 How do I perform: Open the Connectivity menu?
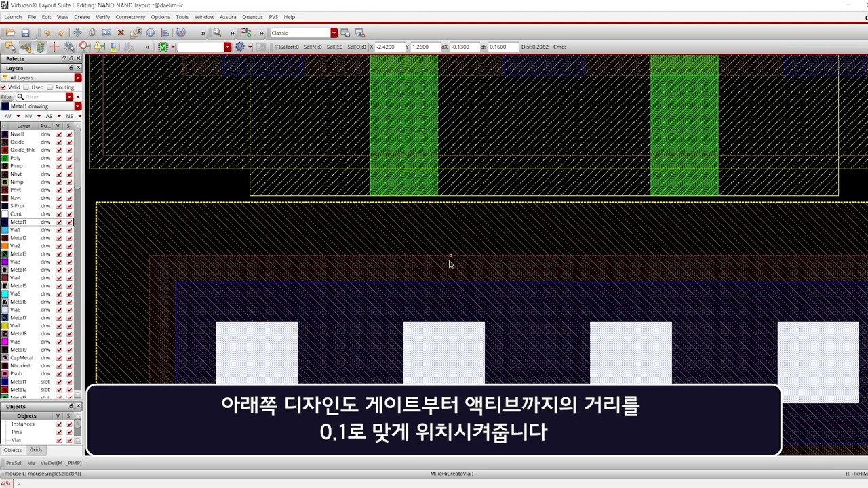click(130, 17)
